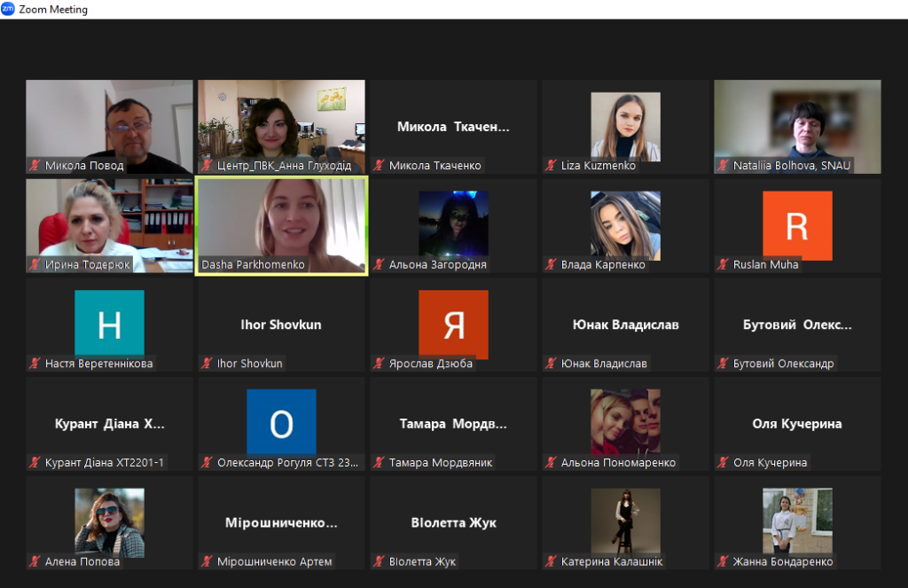The height and width of the screenshot is (588, 908).
Task: Click muted mic icon beside Алена Попова
Action: (x=35, y=561)
